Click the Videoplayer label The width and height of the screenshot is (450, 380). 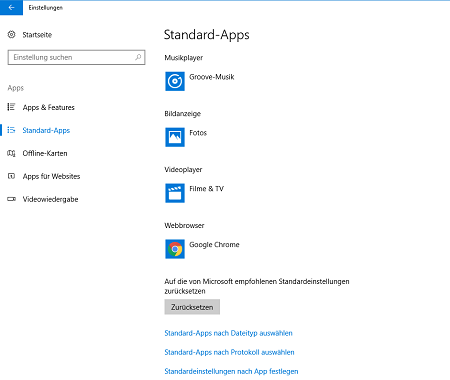point(183,170)
